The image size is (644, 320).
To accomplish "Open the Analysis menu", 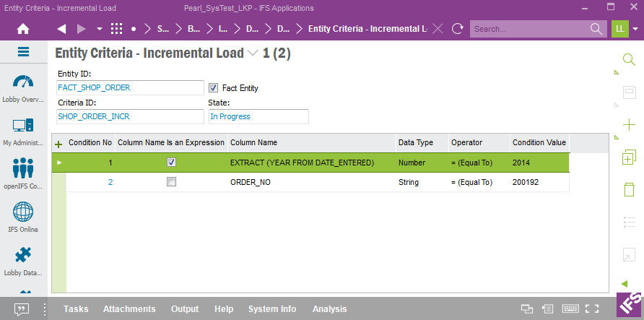I will tap(330, 309).
